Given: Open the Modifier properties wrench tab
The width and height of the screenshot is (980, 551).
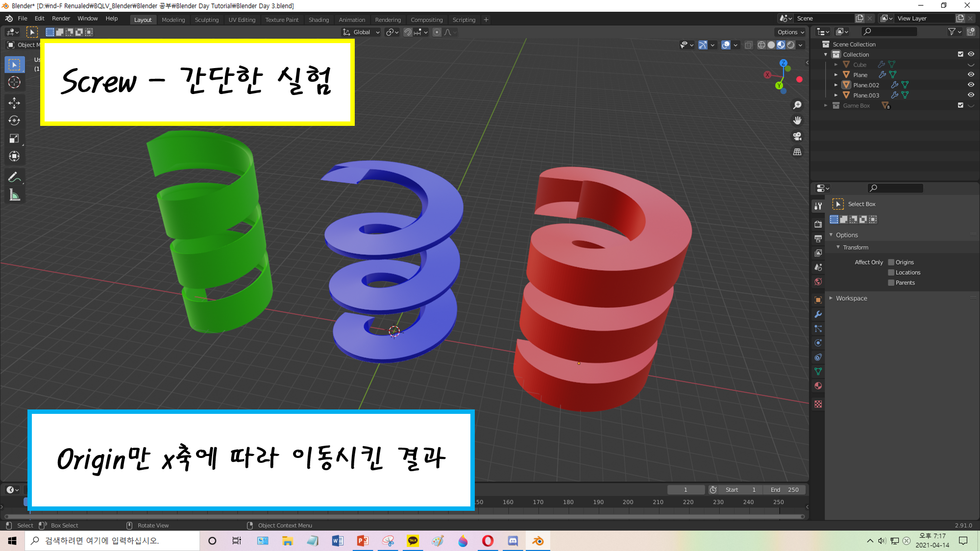Looking at the screenshot, I should (818, 314).
